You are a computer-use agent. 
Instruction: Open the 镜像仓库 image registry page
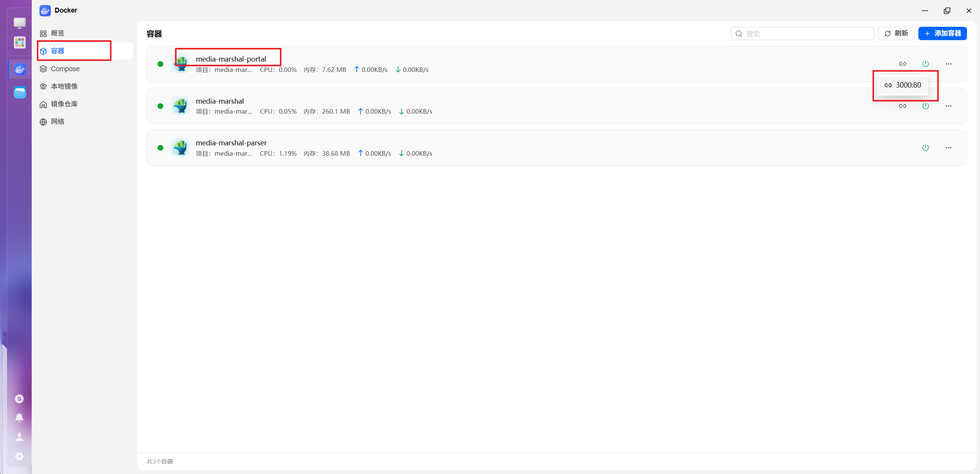coord(85,104)
